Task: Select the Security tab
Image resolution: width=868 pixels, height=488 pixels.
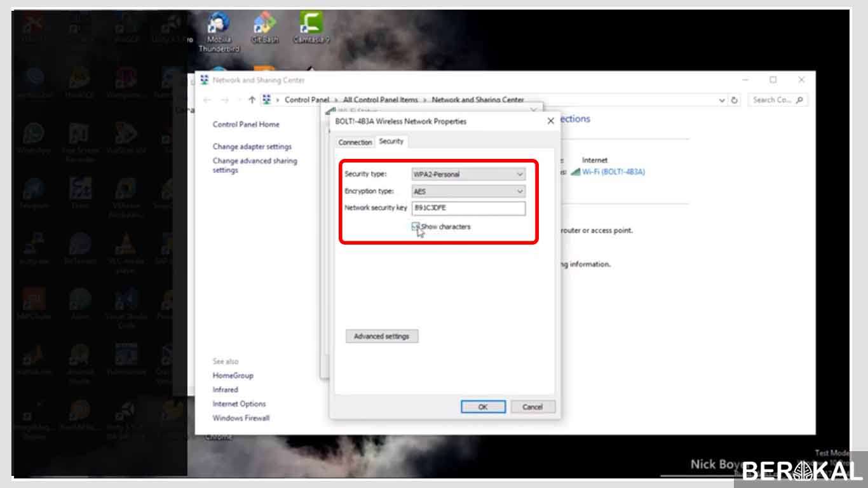Action: click(x=391, y=142)
